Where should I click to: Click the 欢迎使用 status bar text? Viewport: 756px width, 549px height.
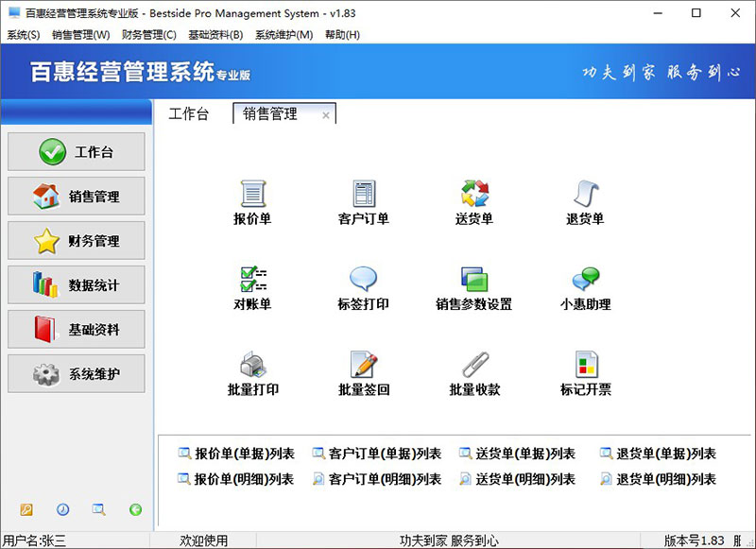(203, 540)
